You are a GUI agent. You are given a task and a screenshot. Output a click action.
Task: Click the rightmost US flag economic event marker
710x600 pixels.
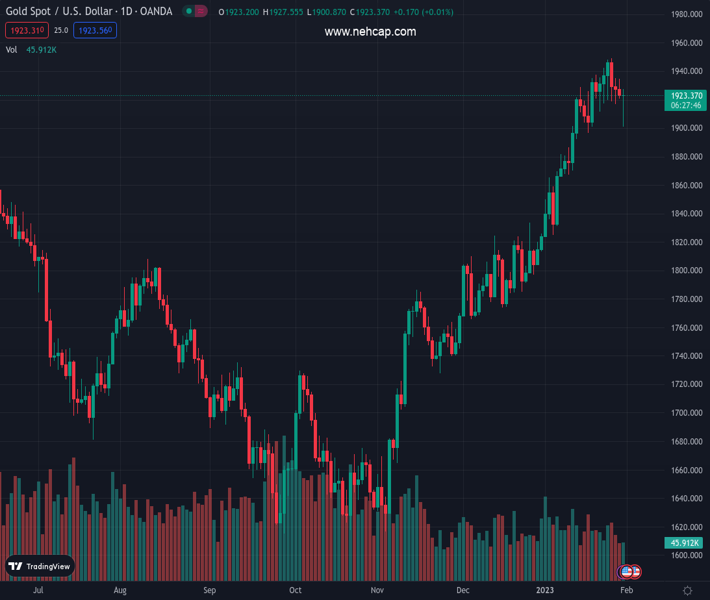(x=634, y=572)
